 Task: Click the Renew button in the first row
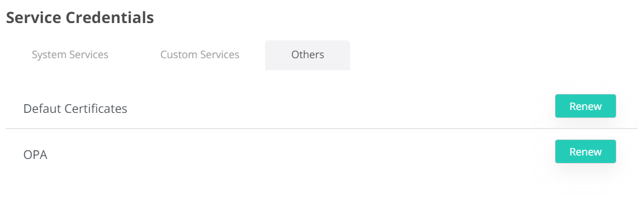click(585, 106)
